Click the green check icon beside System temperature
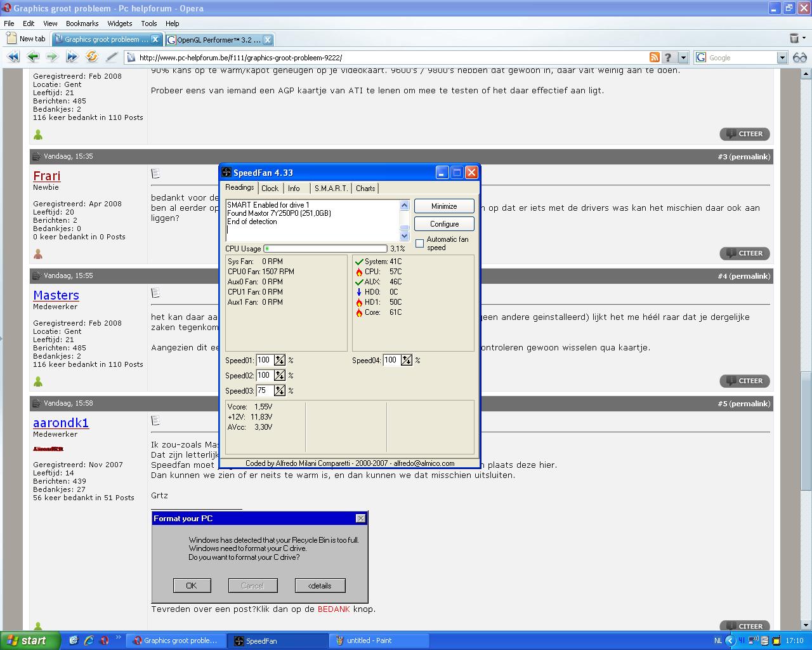812x650 pixels. click(x=359, y=262)
